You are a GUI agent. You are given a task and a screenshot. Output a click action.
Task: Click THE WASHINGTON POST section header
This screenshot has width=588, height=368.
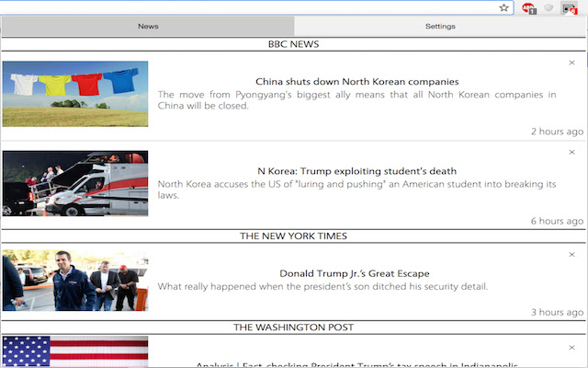(293, 328)
